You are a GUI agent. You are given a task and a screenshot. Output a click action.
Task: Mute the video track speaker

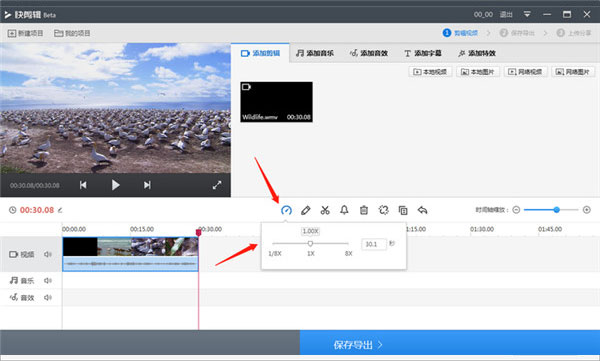coord(48,254)
